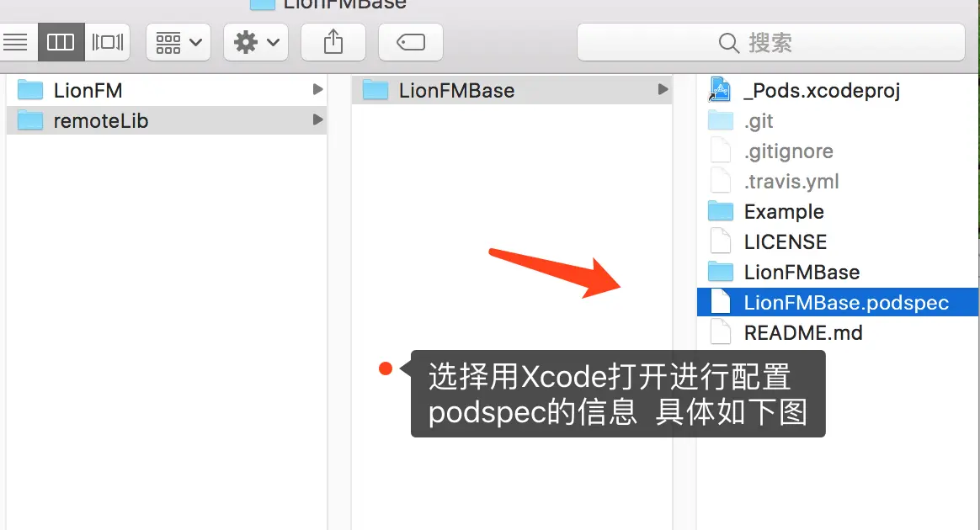Click the Share toolbar button

pyautogui.click(x=333, y=42)
